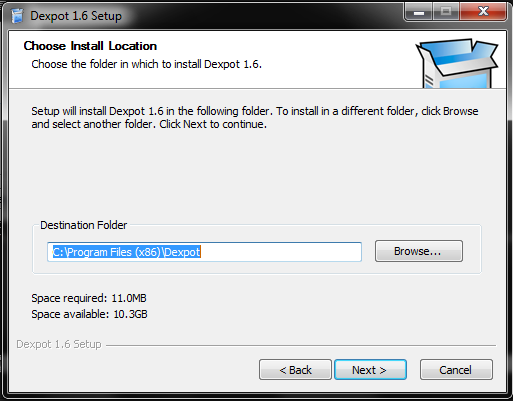The image size is (513, 401).
Task: Click the open box installer graphic in header
Action: tap(457, 64)
